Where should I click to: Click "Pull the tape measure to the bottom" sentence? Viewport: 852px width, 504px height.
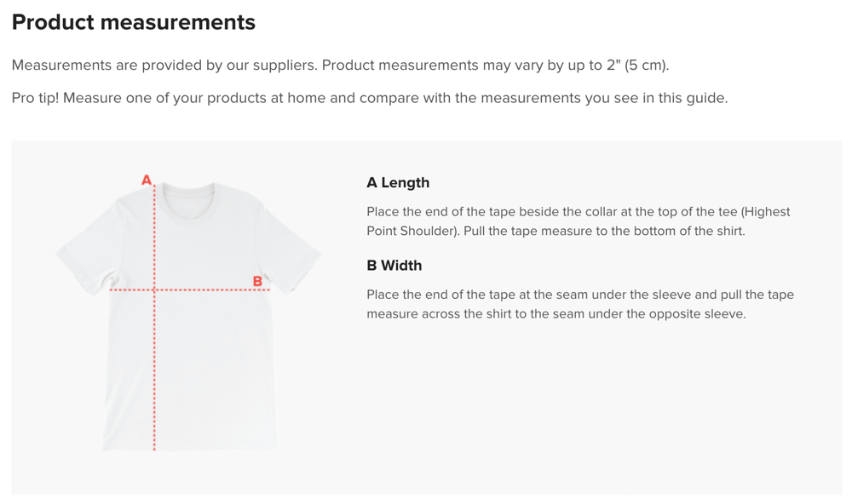click(604, 231)
